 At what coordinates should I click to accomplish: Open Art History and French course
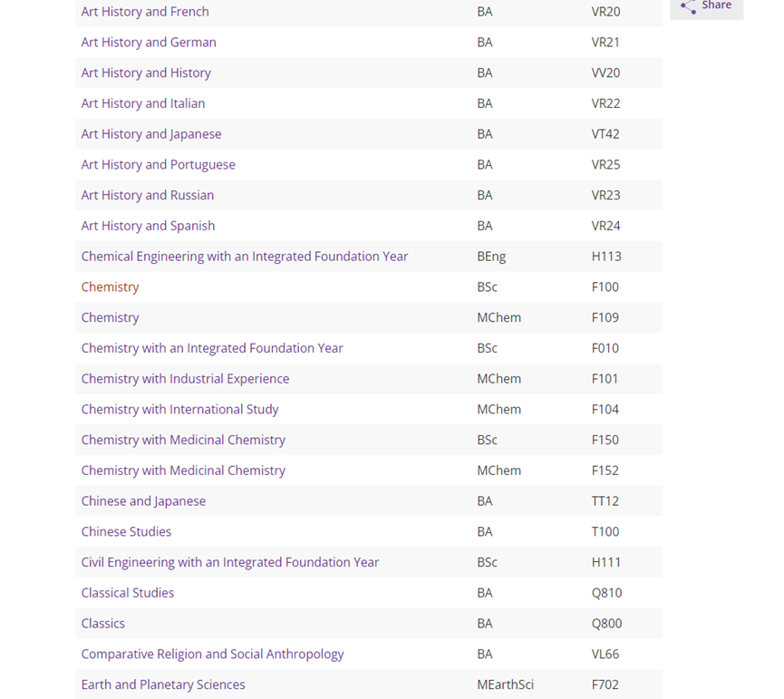pos(145,12)
